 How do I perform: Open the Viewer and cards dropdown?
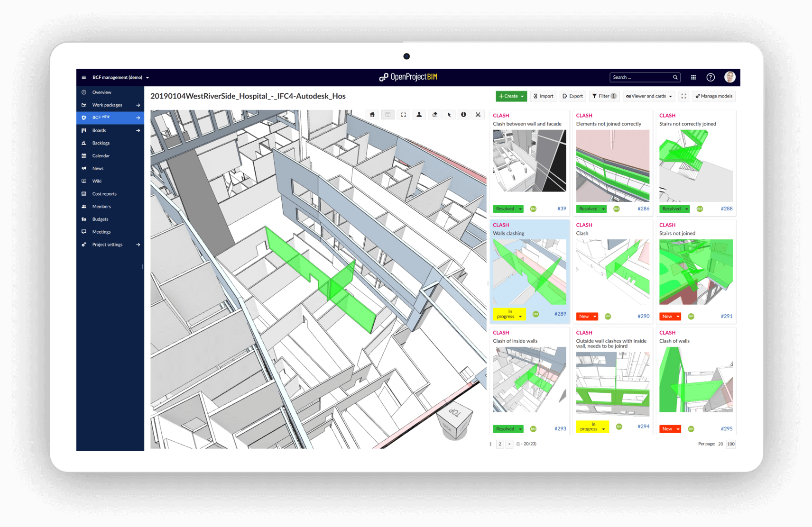[649, 96]
